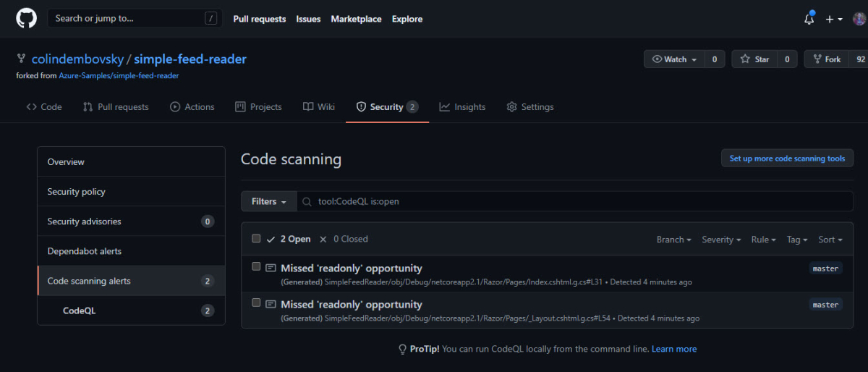Click master branch label on Index.cshtml alert

pos(825,269)
